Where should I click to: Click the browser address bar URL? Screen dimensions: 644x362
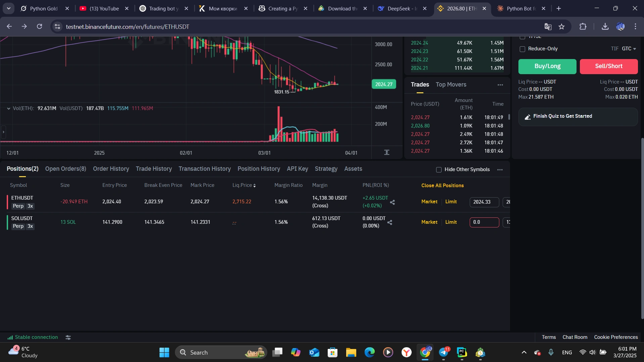128,27
